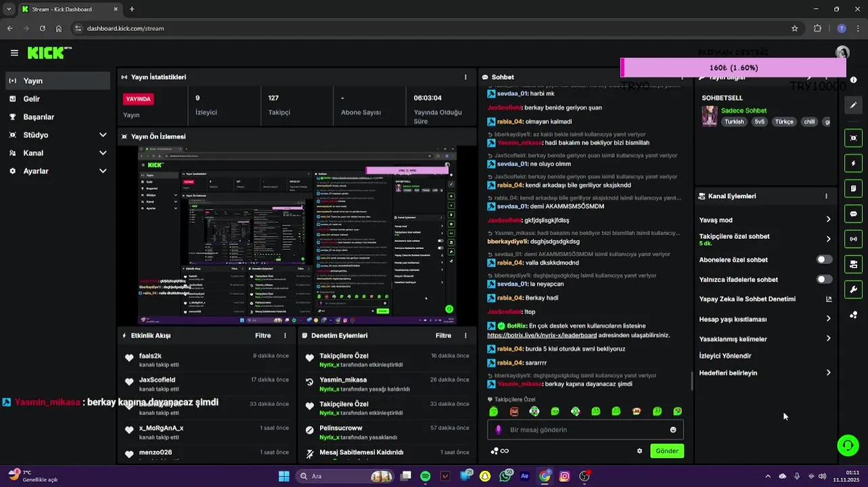Screen dimensions: 868x487
Task: Open the emoji picker in message box
Action: (x=673, y=430)
